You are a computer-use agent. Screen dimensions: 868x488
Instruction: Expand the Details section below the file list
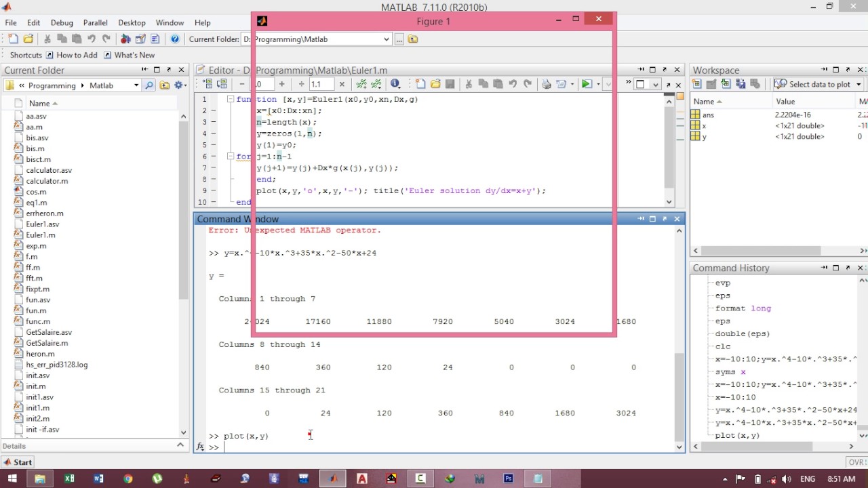[x=180, y=445]
